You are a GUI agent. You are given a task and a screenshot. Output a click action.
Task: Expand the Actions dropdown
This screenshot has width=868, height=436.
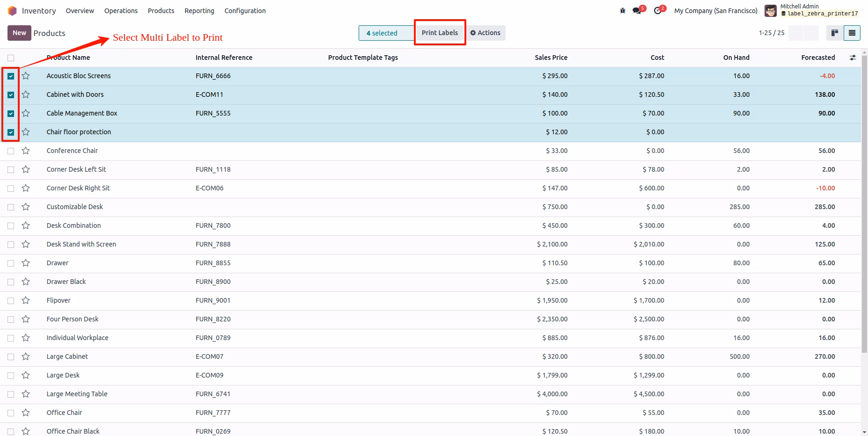pos(485,33)
